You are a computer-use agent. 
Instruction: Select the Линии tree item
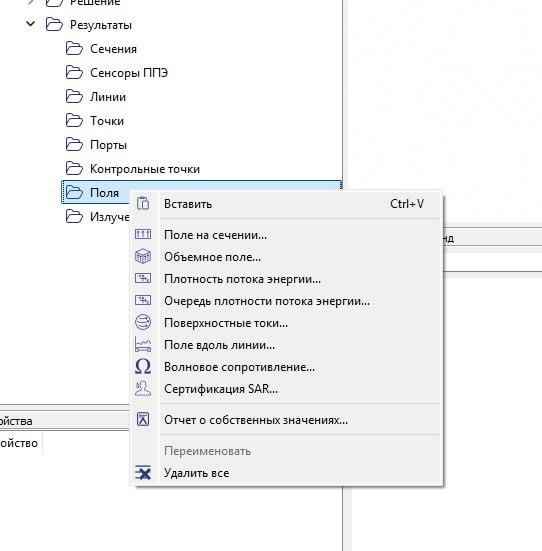tap(108, 97)
